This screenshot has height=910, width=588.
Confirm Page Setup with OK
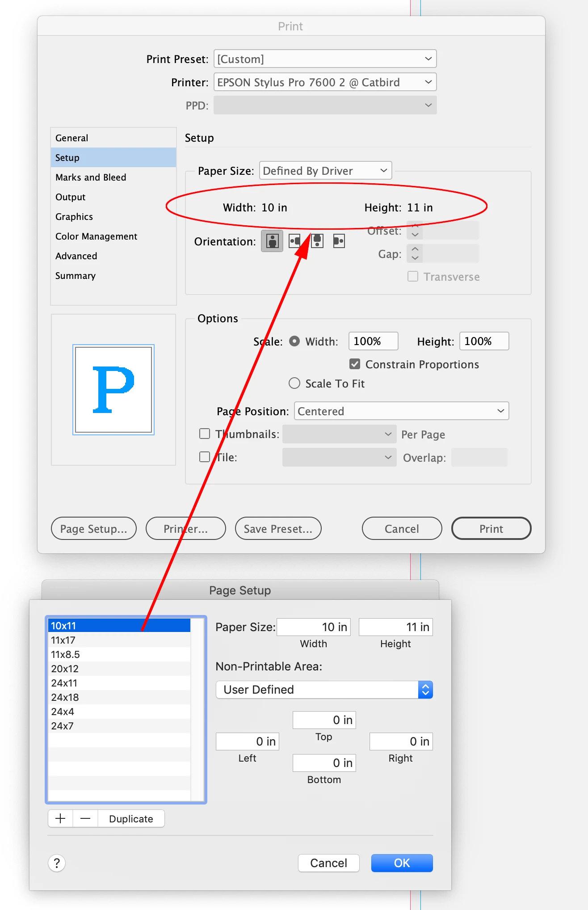click(x=402, y=863)
